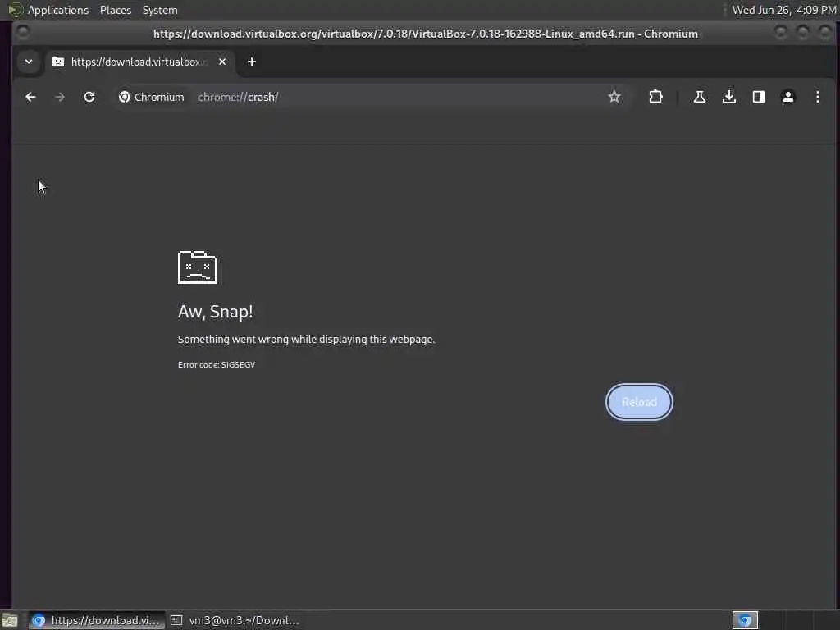
Task: Select Chromium download taskbar window button
Action: click(x=97, y=620)
